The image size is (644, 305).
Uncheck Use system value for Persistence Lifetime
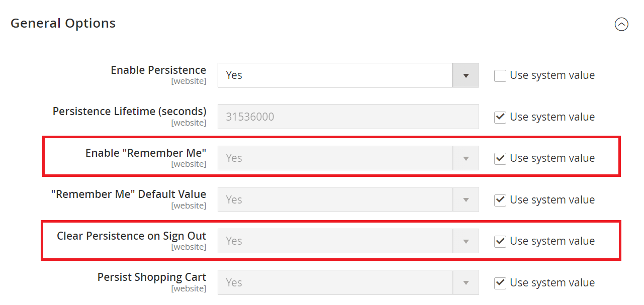[x=500, y=117]
